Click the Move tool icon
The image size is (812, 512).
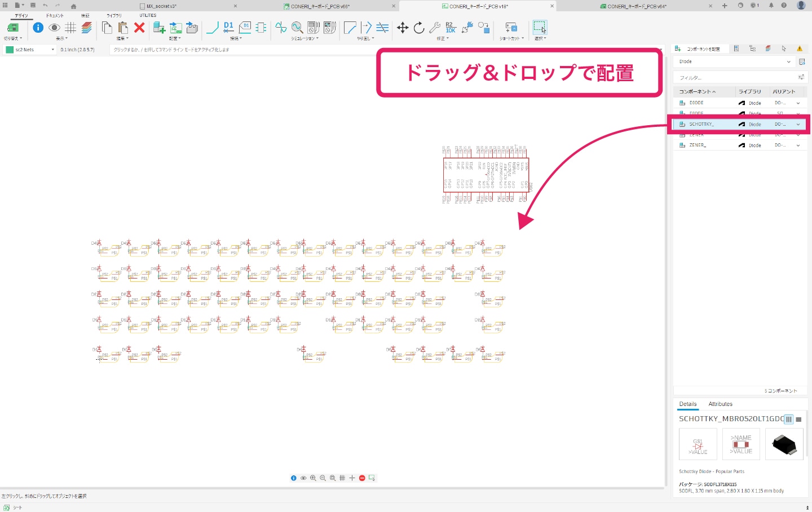[x=403, y=28]
